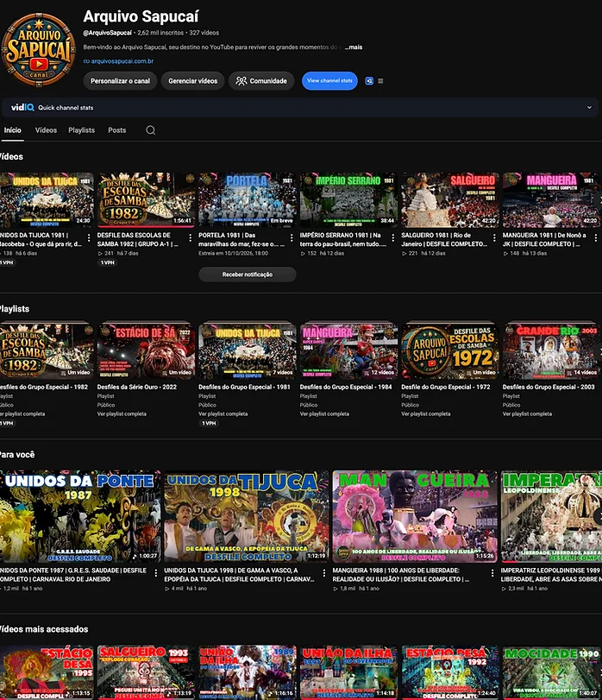Open the Arquivo Sapucaí 1972 playlist thumbnail
The width and height of the screenshot is (602, 700).
[450, 352]
